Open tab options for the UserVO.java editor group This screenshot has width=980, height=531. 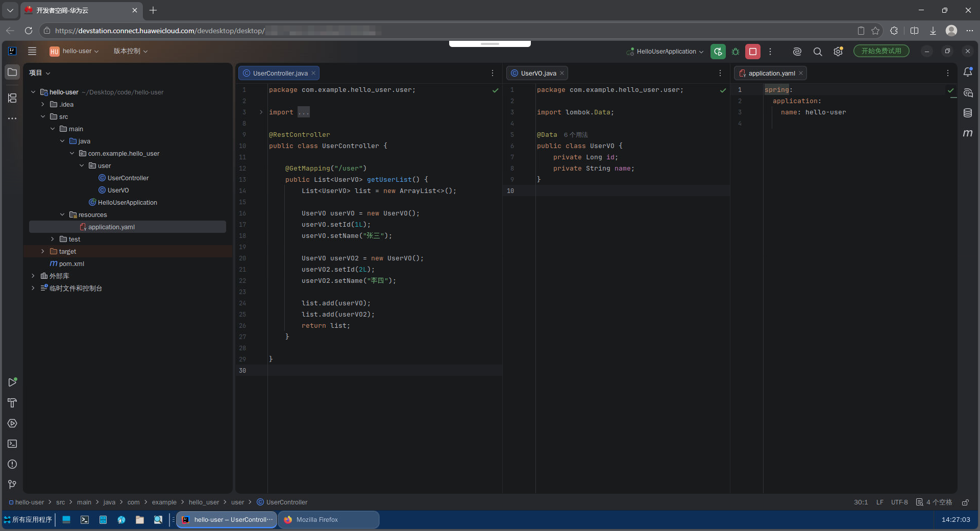point(720,74)
